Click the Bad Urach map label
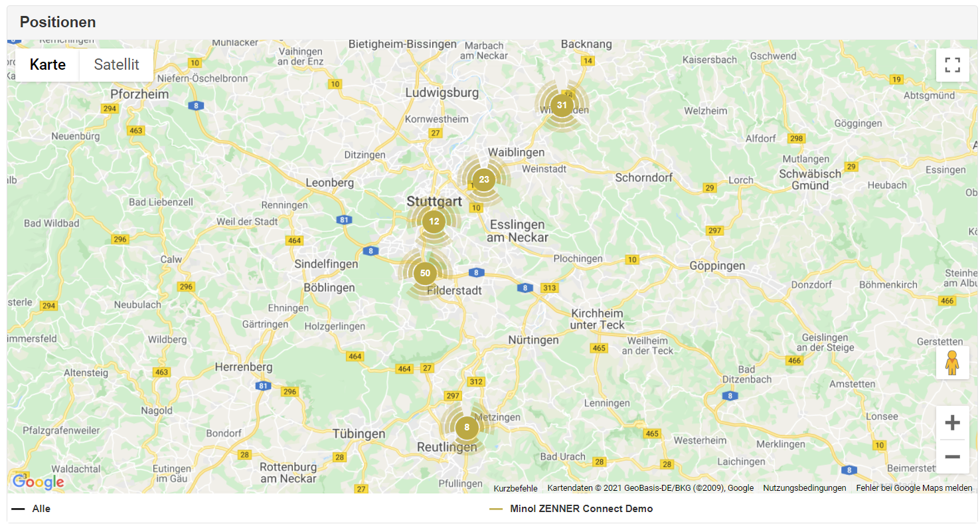 (x=563, y=456)
